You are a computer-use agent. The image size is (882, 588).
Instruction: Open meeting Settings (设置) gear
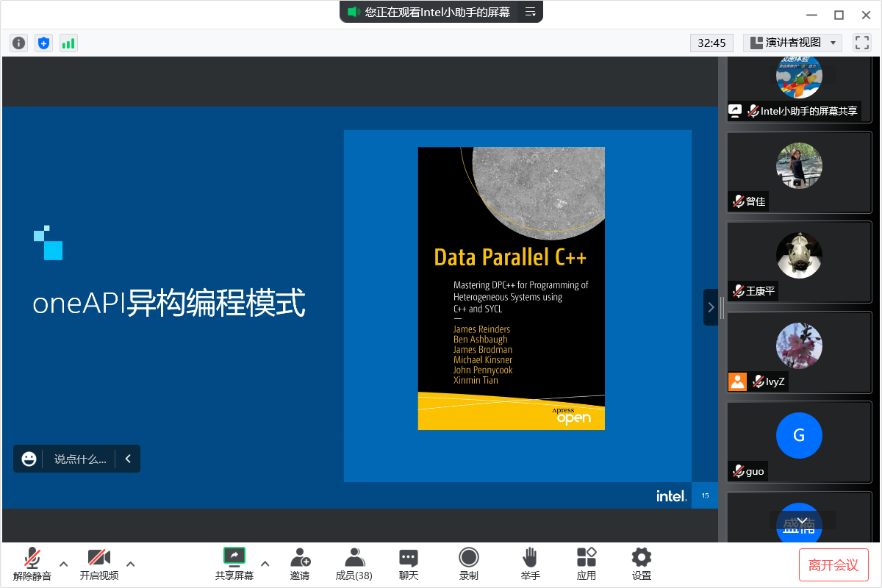[x=642, y=564]
